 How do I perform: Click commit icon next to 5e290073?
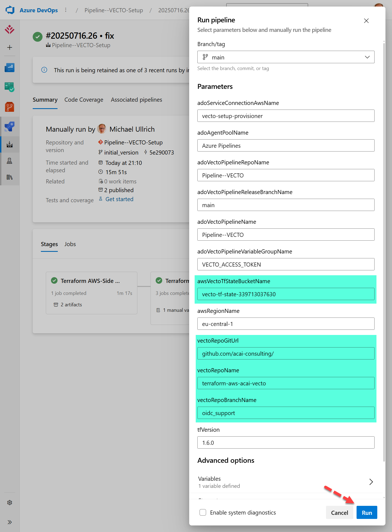pos(146,152)
